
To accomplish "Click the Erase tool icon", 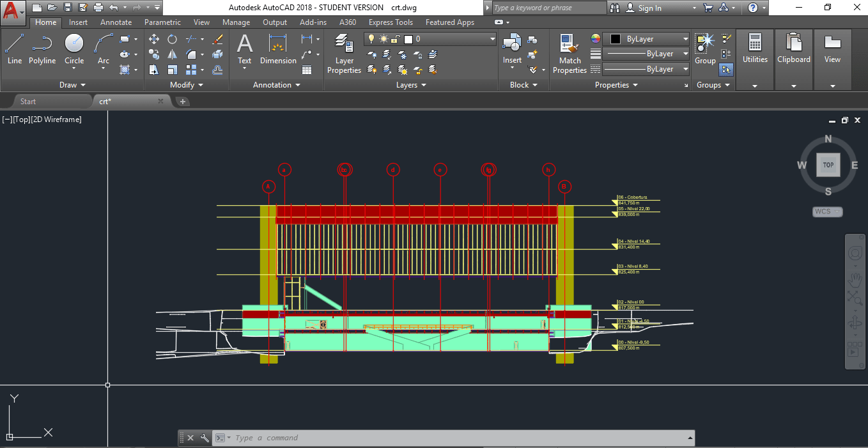I will (217, 39).
